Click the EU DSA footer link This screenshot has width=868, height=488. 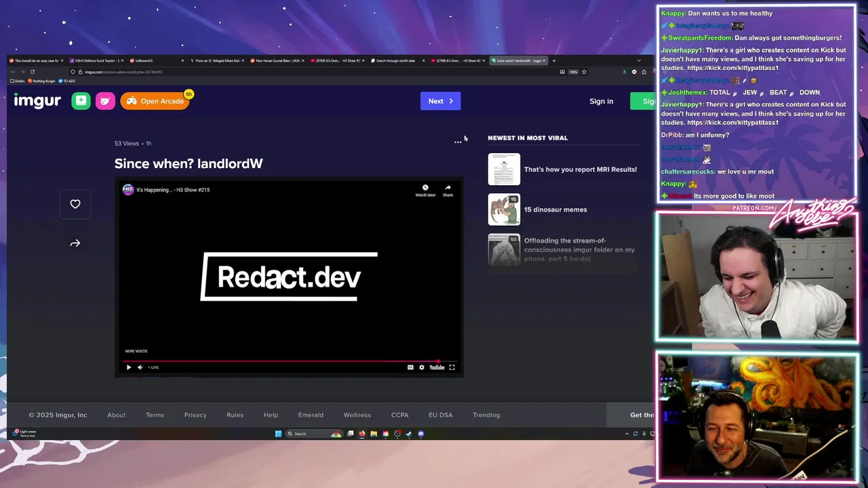click(x=440, y=415)
